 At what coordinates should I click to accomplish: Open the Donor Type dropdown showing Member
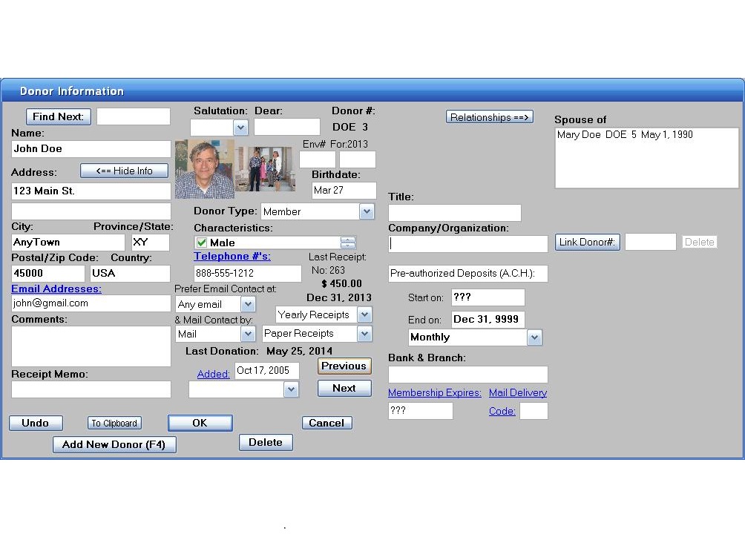coord(367,211)
